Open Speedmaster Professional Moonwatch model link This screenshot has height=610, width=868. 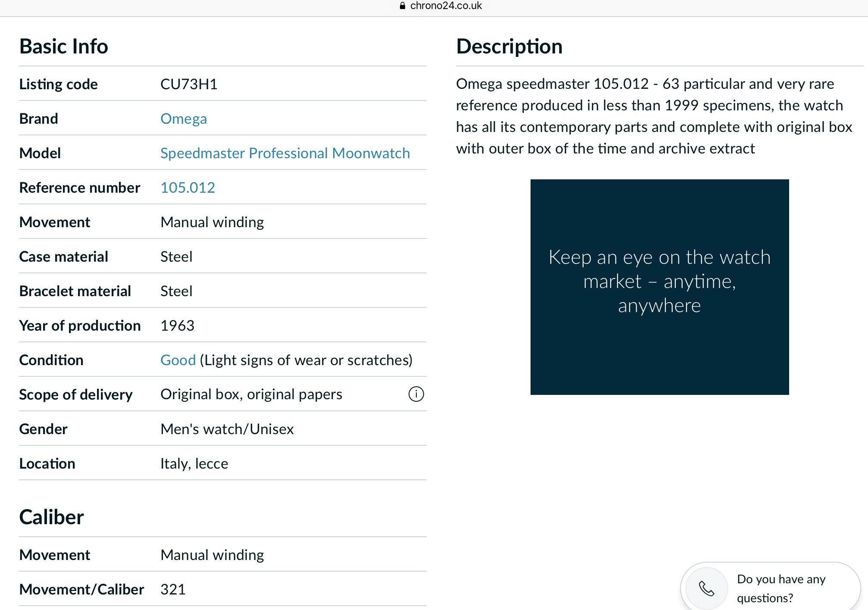(x=285, y=153)
